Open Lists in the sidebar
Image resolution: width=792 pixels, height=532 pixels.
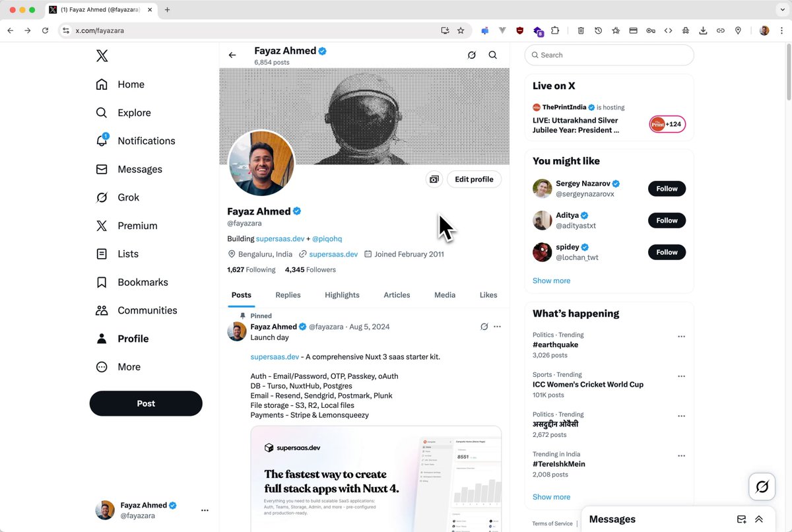pyautogui.click(x=117, y=254)
